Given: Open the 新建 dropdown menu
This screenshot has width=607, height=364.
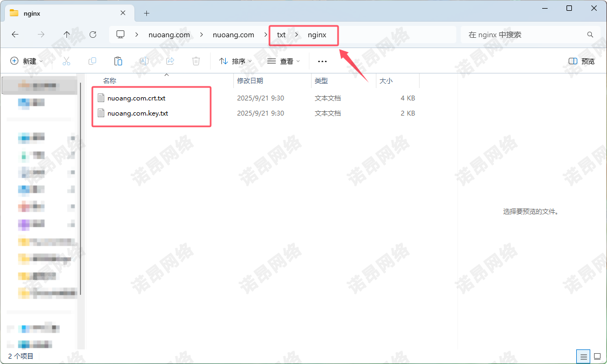Looking at the screenshot, I should 26,62.
